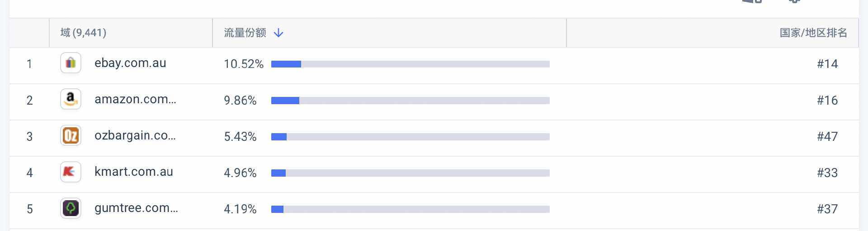Image resolution: width=868 pixels, height=231 pixels.
Task: Open the amazon.com… domain link
Action: [x=135, y=99]
